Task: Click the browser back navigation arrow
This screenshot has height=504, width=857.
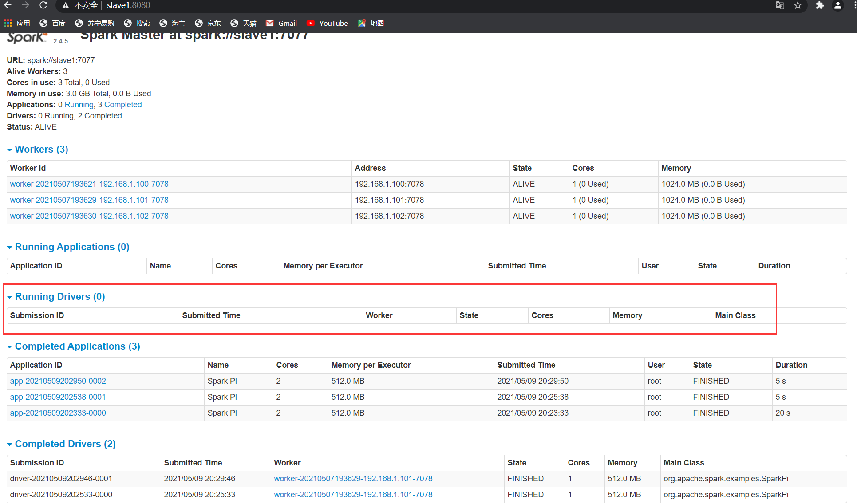Action: pyautogui.click(x=7, y=5)
